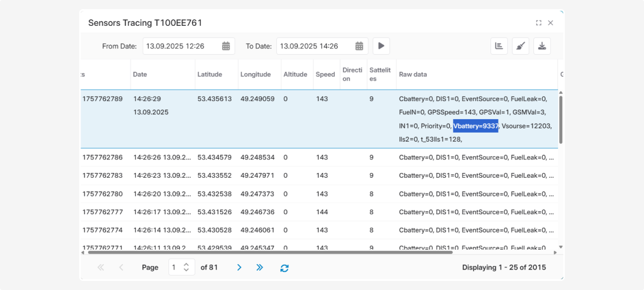The height and width of the screenshot is (290, 644).
Task: Sort by the Latitude column header
Action: [209, 75]
